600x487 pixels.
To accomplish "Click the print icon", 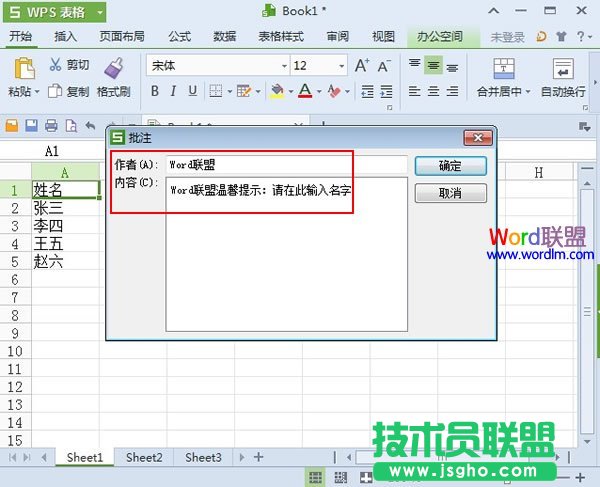I will click(51, 125).
